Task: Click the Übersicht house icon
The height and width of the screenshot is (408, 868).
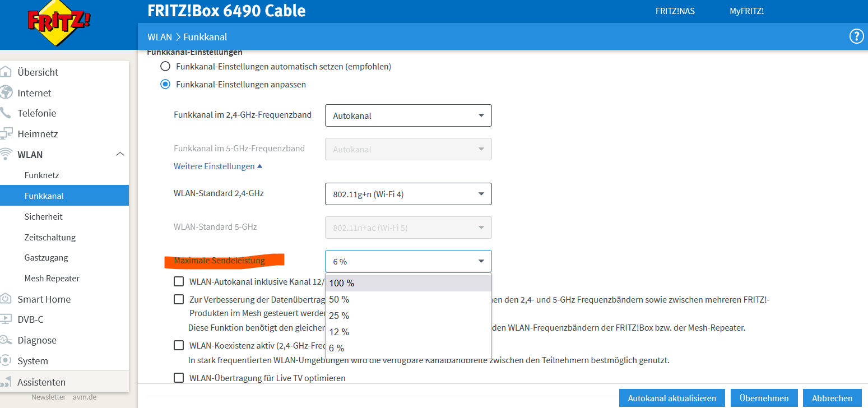Action: pos(6,72)
